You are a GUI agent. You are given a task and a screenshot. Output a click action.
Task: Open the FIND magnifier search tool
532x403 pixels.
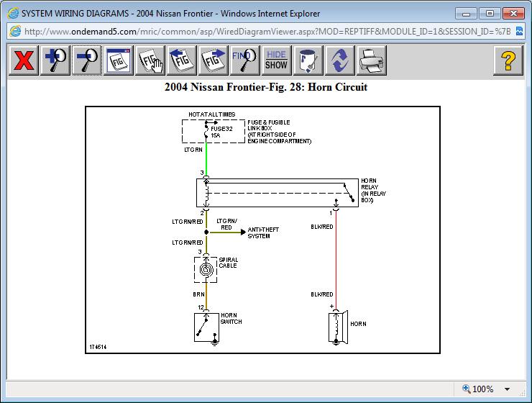[x=244, y=60]
